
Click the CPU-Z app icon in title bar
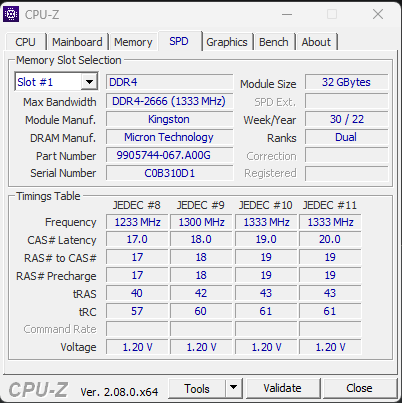pos(11,14)
